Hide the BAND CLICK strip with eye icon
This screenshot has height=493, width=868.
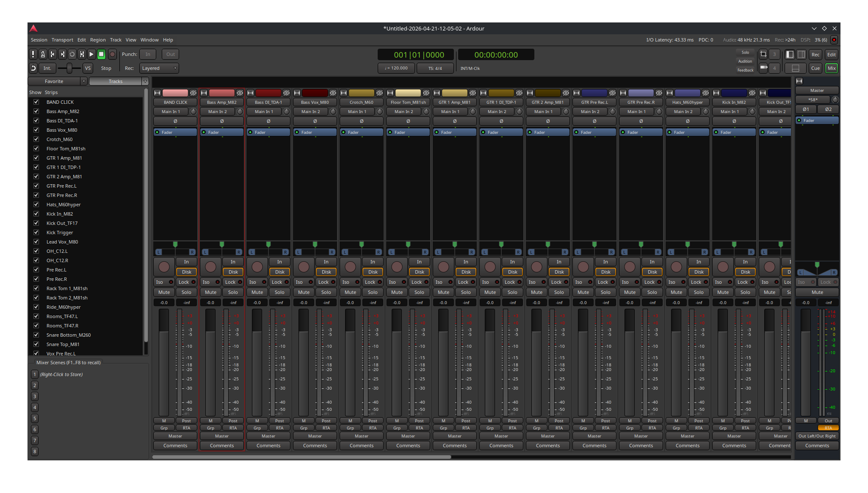tap(193, 93)
